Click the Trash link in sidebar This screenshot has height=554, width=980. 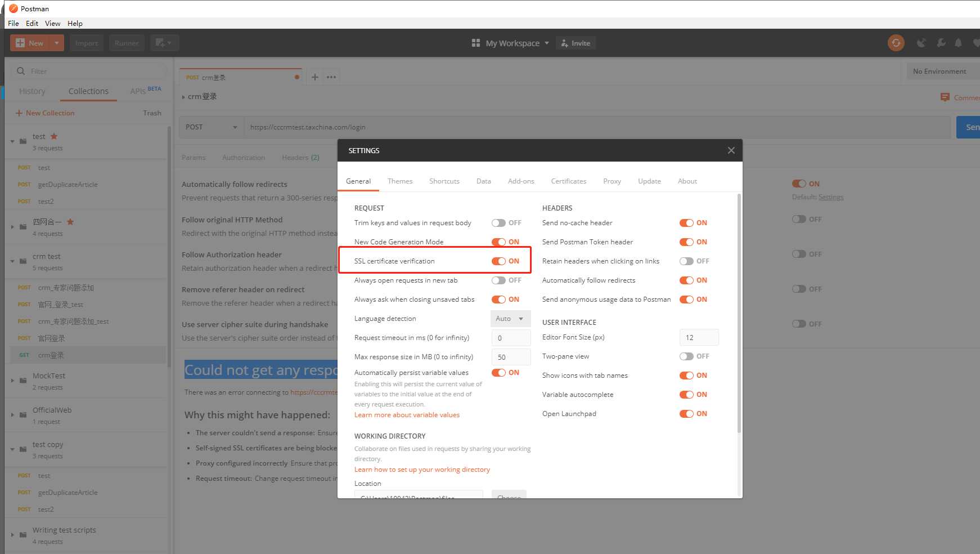[x=152, y=113]
